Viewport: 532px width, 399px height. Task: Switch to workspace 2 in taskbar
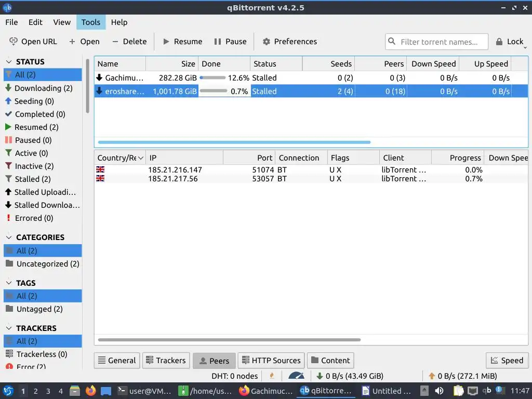coord(36,391)
